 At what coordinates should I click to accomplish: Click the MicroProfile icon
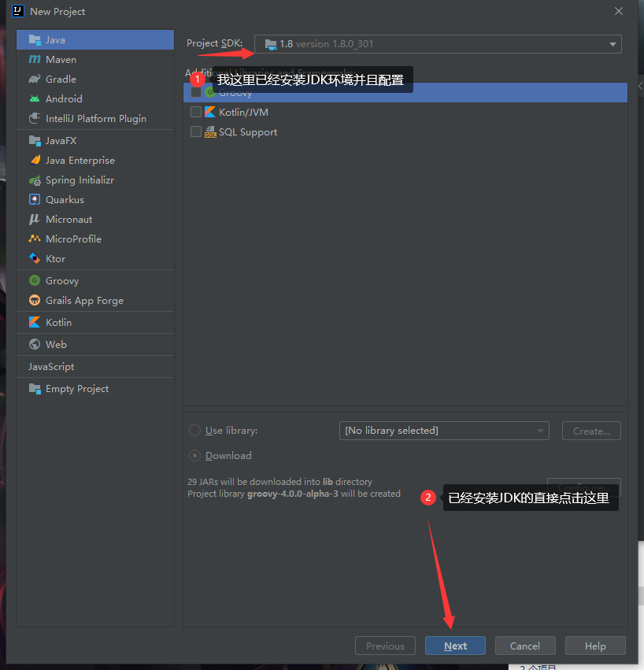35,239
